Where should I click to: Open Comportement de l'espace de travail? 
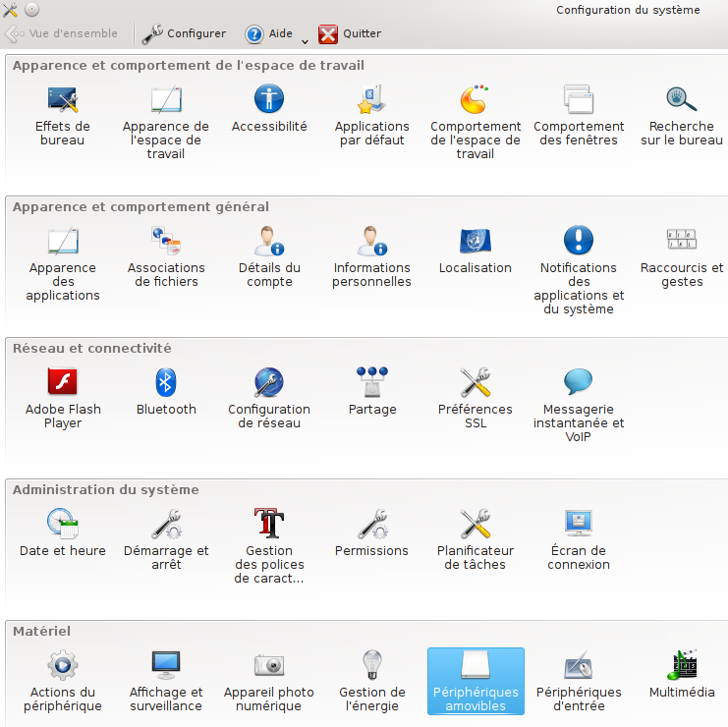[476, 123]
